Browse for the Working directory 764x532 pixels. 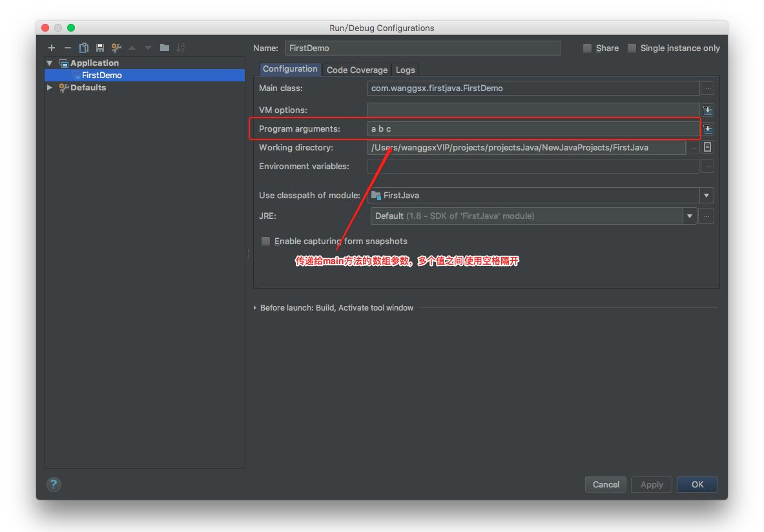coord(694,148)
